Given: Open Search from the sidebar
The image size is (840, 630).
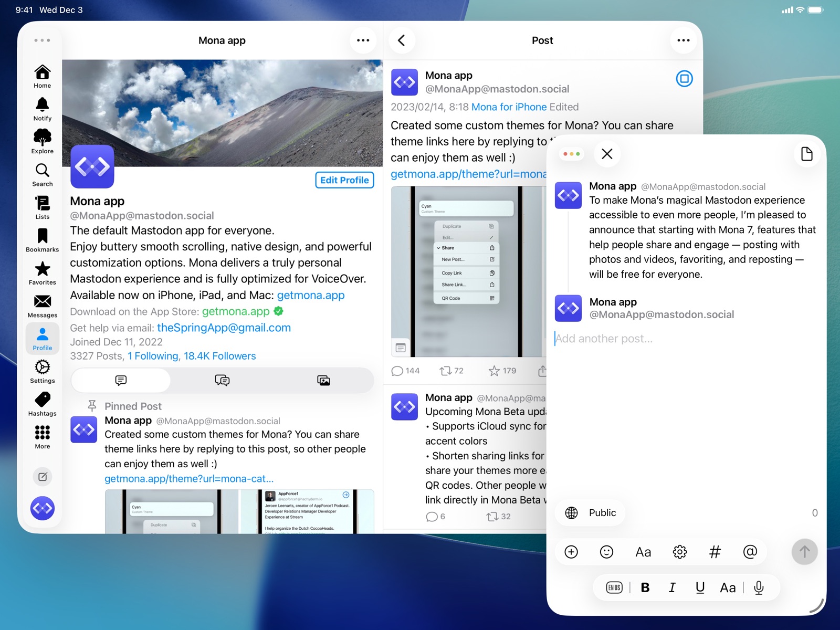Looking at the screenshot, I should coord(43,175).
